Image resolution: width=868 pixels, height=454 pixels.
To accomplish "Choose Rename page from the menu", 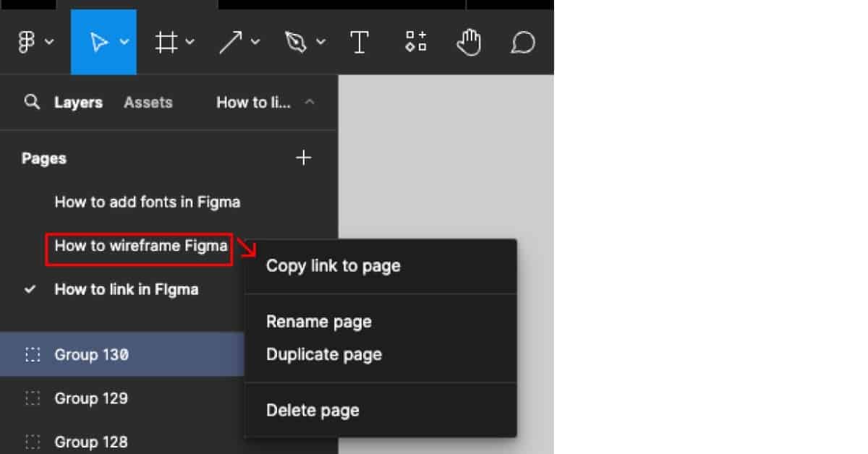I will point(319,321).
